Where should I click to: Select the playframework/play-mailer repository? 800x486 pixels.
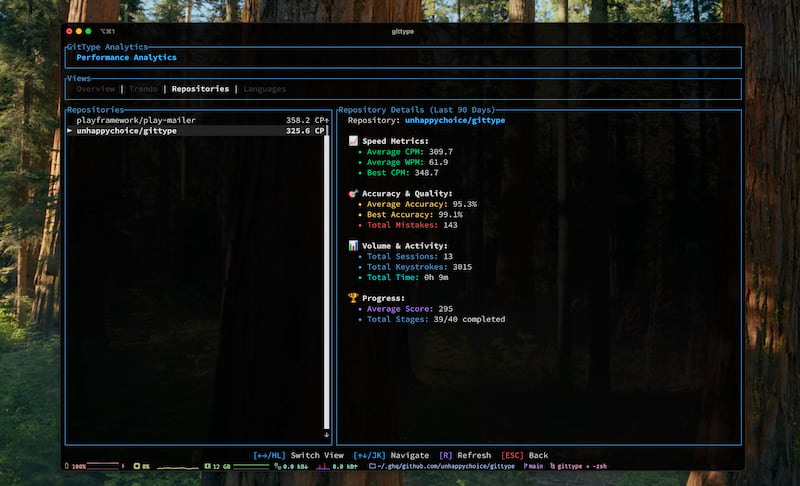[x=136, y=120]
